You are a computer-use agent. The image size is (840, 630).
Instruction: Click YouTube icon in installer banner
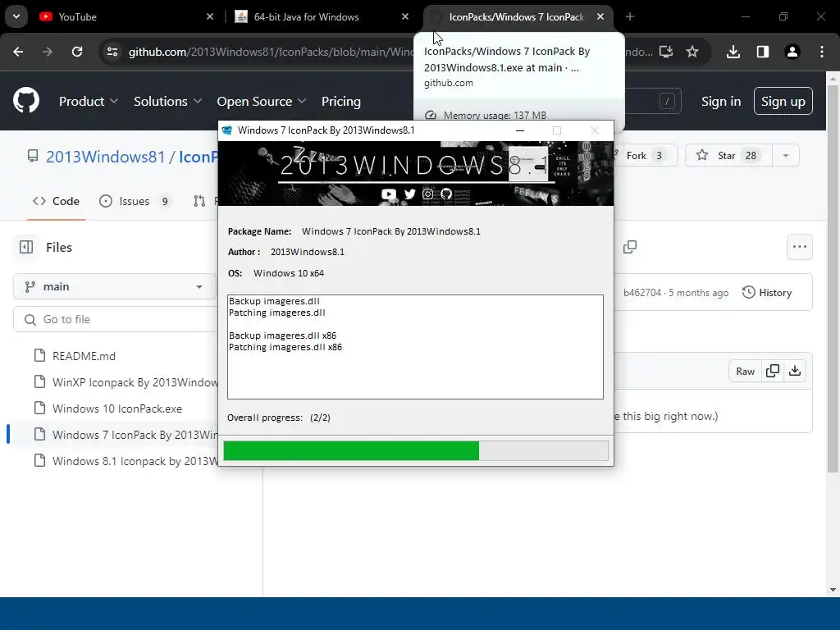389,194
